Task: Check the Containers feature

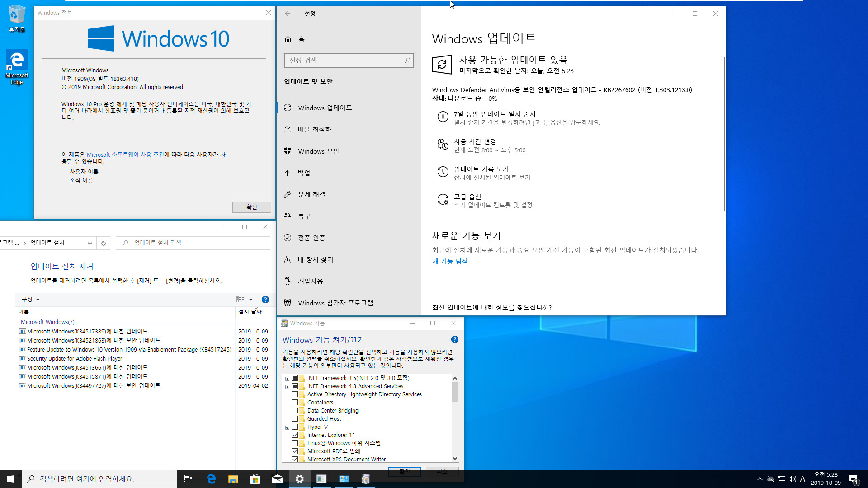Action: click(295, 403)
